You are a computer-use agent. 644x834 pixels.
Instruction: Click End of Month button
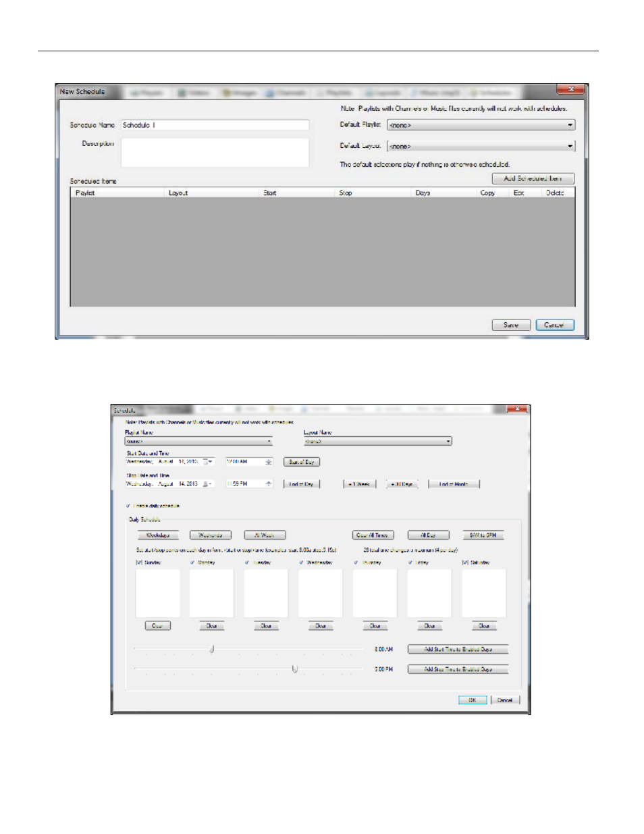click(454, 484)
